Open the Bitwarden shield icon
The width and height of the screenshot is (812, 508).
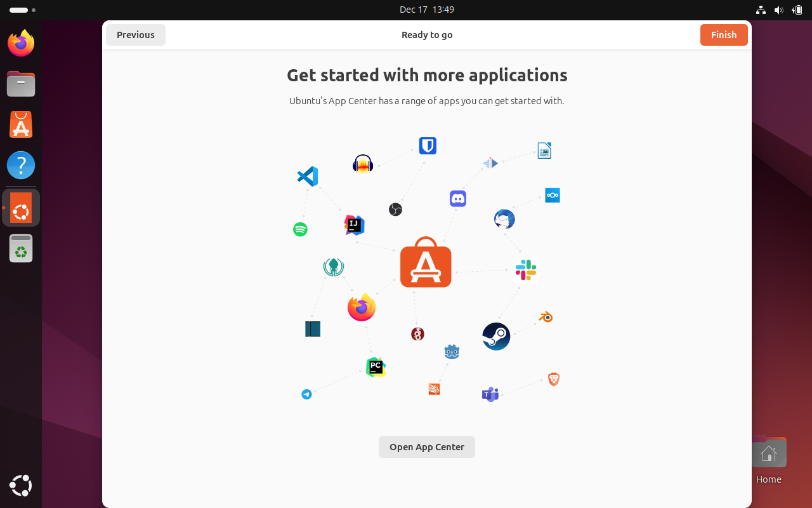click(428, 145)
